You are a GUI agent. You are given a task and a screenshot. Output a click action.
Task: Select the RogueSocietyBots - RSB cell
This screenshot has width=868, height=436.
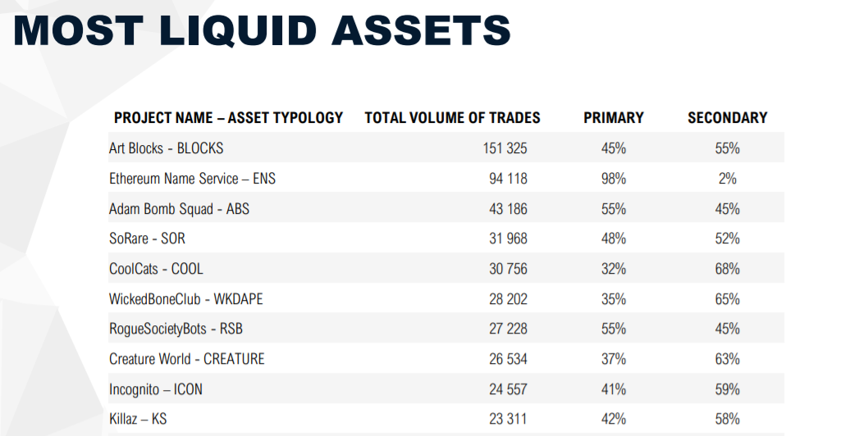[x=176, y=329]
